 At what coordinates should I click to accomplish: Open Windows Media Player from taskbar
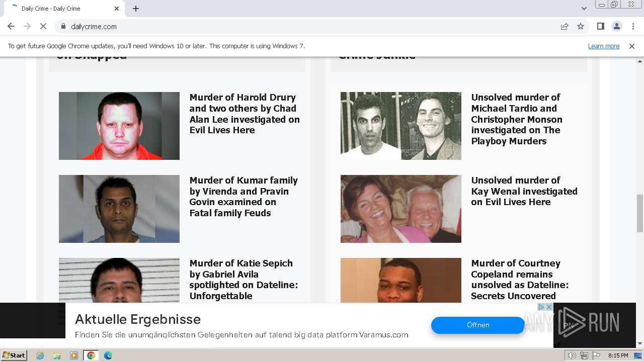[x=74, y=355]
